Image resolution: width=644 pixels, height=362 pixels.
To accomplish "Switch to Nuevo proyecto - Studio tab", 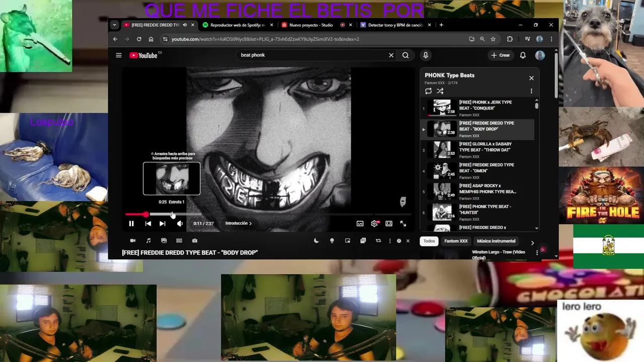I will pyautogui.click(x=311, y=25).
